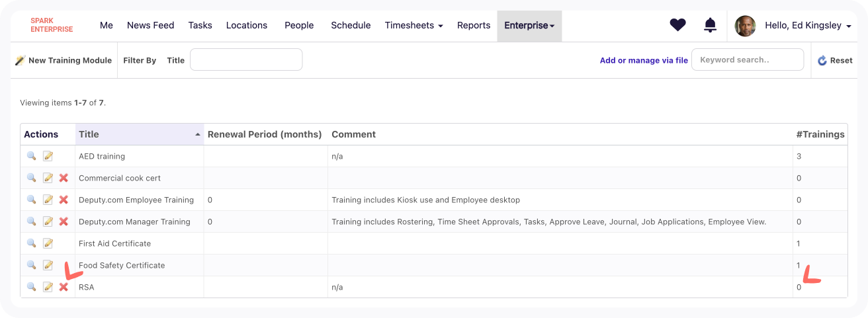
Task: Select the First Aid Certificate title
Action: point(115,243)
